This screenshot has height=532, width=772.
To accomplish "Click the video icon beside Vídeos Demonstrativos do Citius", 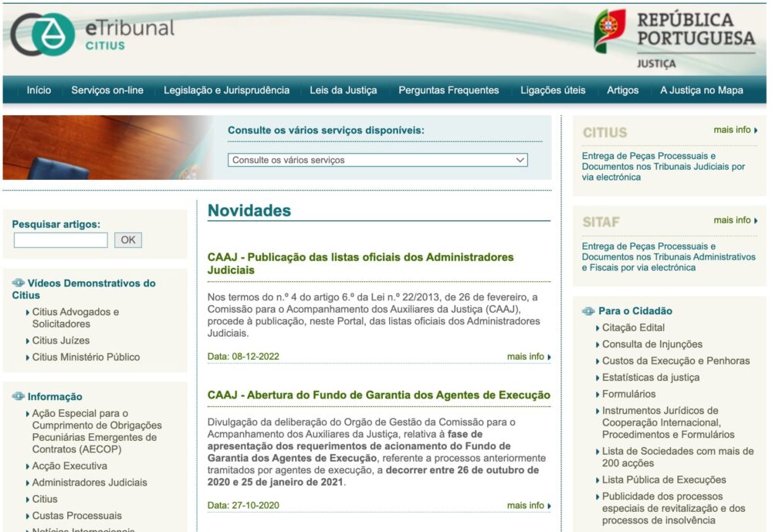I will [17, 283].
